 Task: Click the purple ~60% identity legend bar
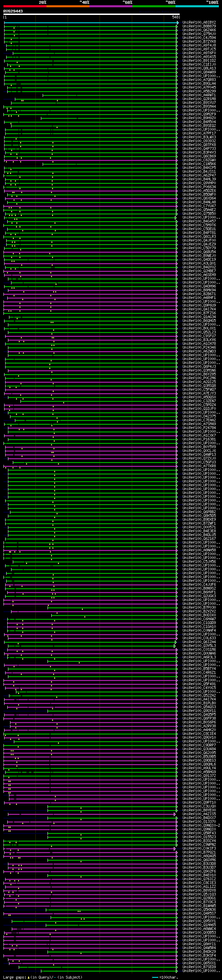pos(111,7)
